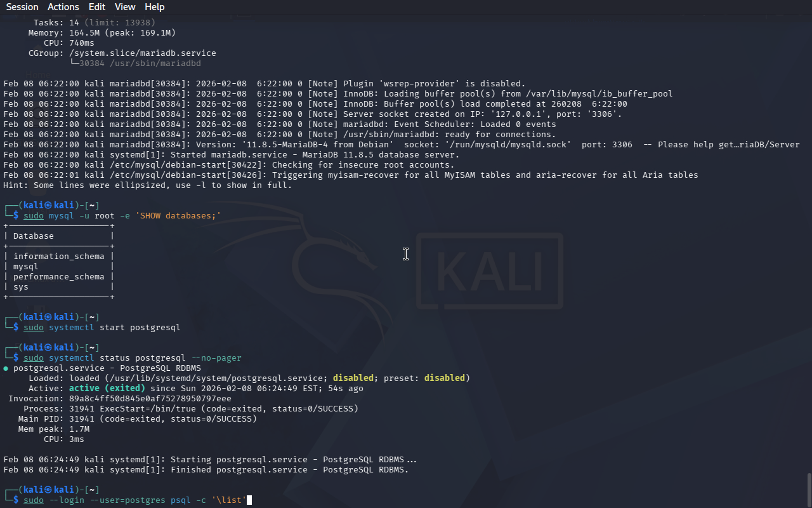Click the 'Hint: Some lines were ellipsized' line
Viewport: 812px width, 508px height.
(147, 185)
